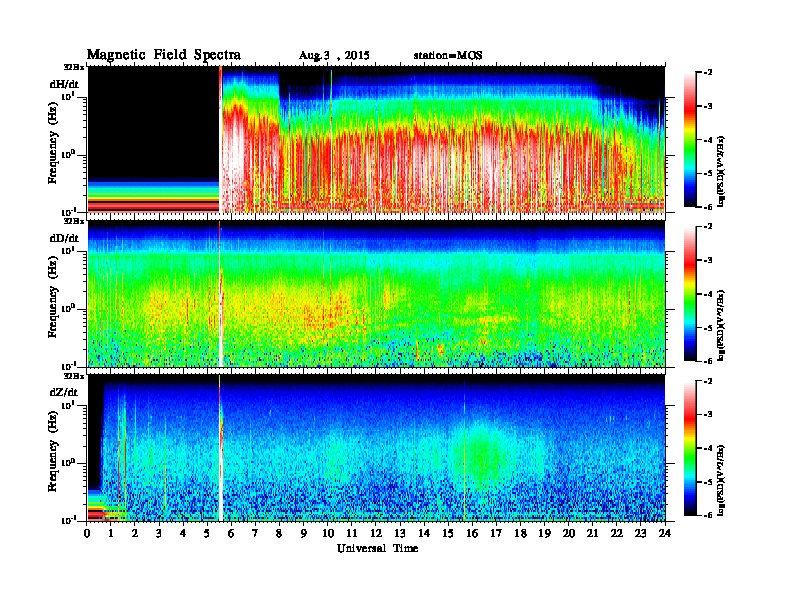Click the dZ/dt panel label
This screenshot has height=612, width=792.
[64, 392]
